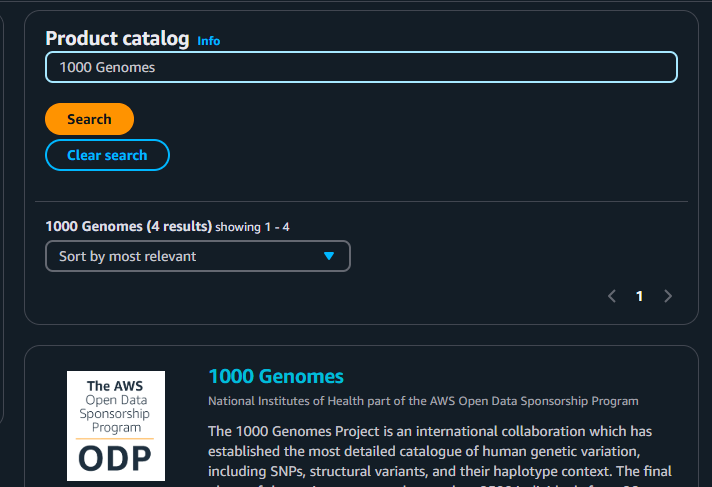Open the 1000 Genomes product title link
The image size is (712, 487).
pyautogui.click(x=276, y=376)
